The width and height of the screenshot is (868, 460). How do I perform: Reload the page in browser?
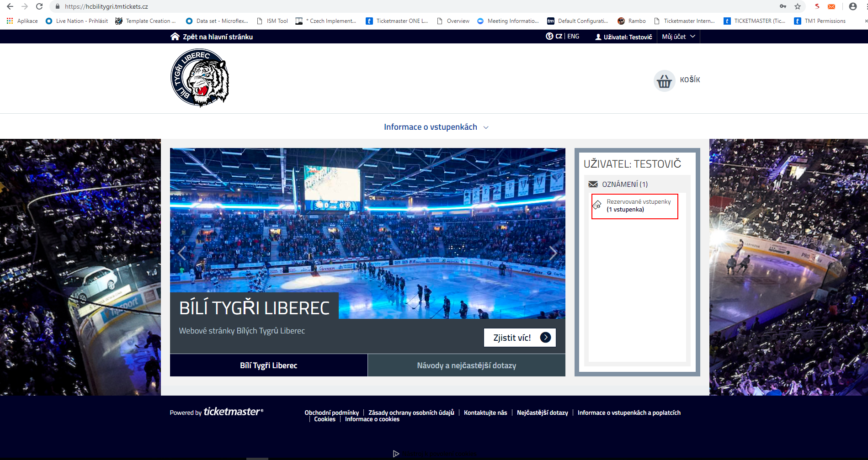(39, 6)
